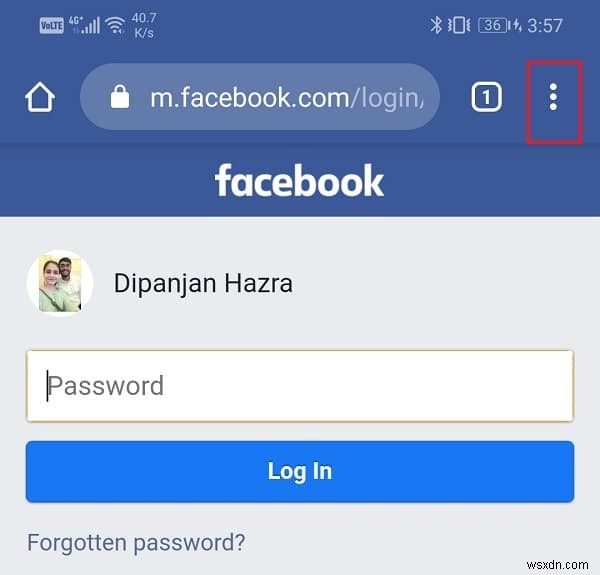The height and width of the screenshot is (575, 600).
Task: Tap the 3:57 clock in status bar
Action: [545, 26]
